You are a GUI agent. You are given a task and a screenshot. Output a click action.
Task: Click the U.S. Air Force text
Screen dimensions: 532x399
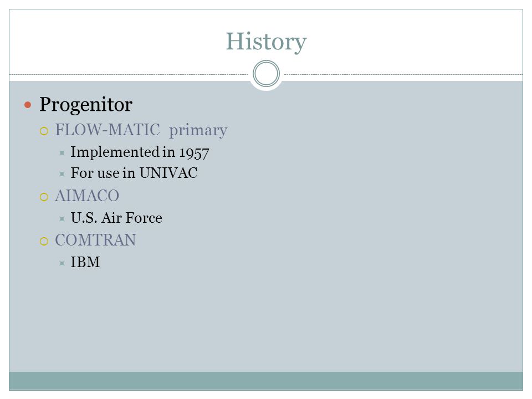tap(116, 218)
